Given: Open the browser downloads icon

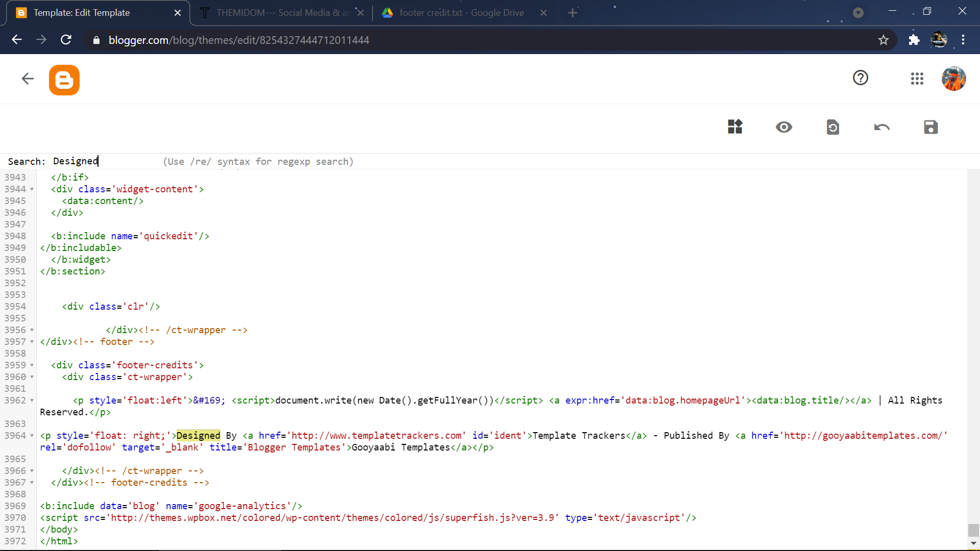Looking at the screenshot, I should [858, 13].
